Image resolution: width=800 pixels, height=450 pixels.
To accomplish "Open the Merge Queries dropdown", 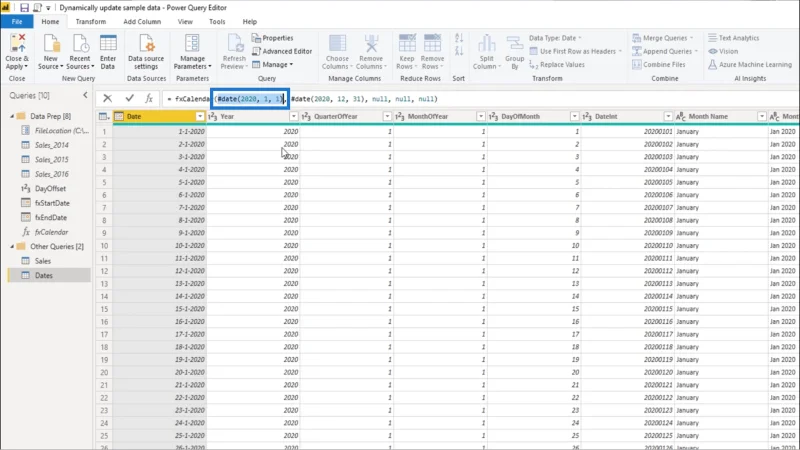I will pyautogui.click(x=663, y=38).
